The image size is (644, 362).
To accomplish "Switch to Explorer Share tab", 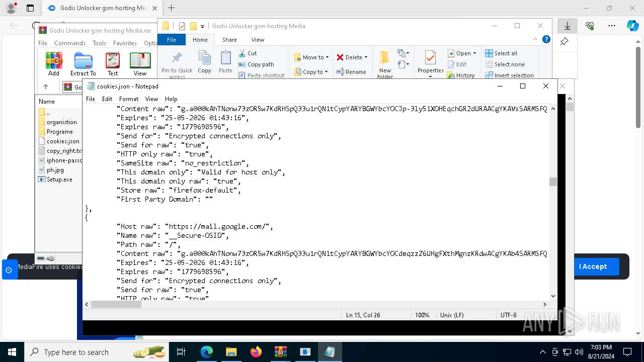I will point(229,40).
